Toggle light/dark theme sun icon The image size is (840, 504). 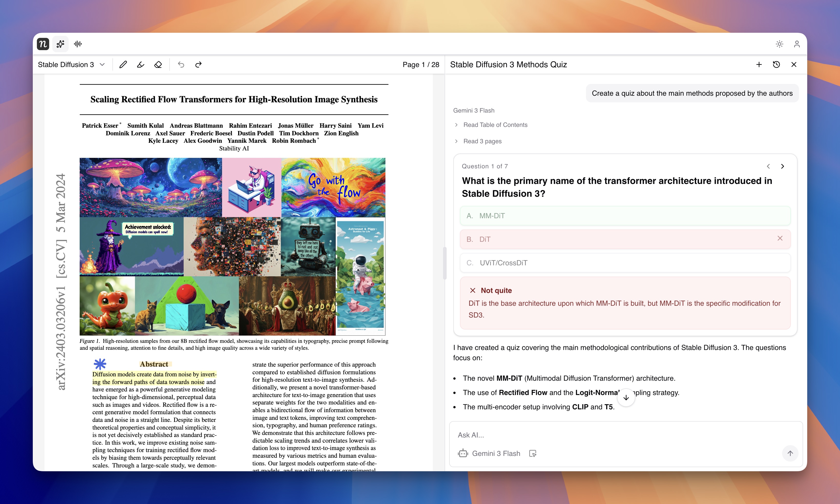click(779, 44)
